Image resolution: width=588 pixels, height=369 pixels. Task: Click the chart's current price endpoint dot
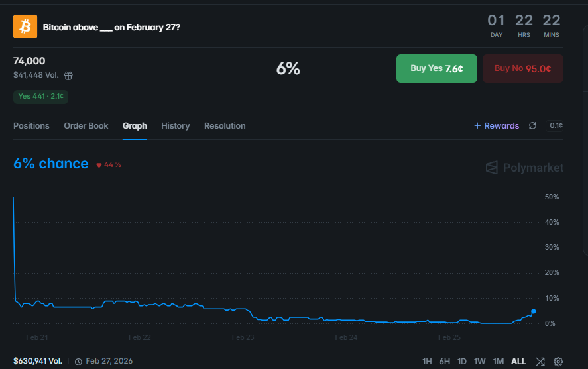point(533,311)
